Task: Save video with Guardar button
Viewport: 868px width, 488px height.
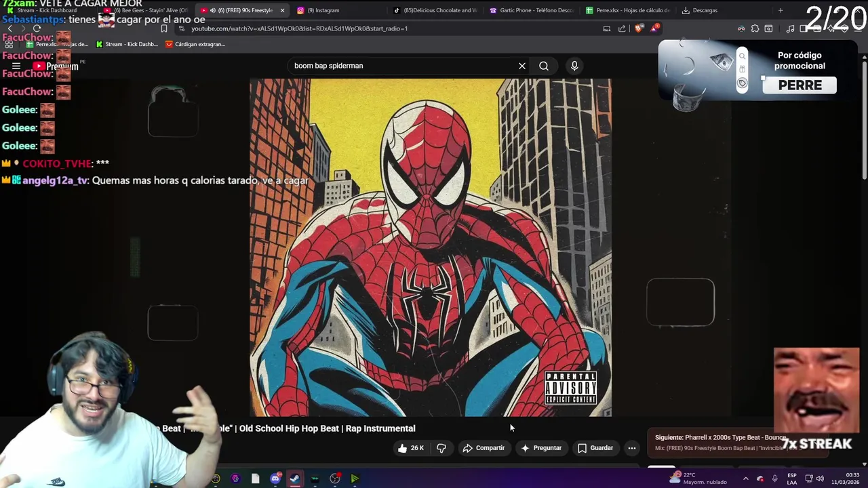Action: point(595,448)
